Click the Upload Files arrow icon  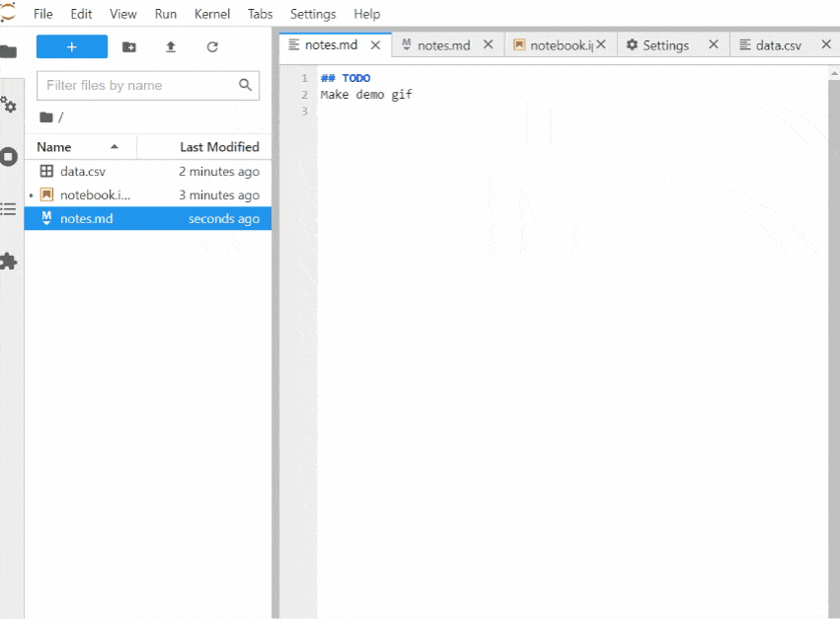(171, 47)
